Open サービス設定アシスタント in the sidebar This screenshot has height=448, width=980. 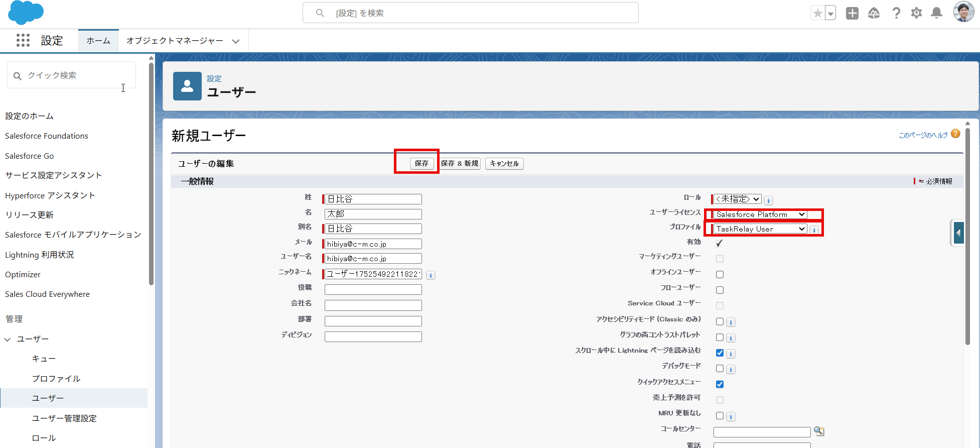pyautogui.click(x=54, y=175)
